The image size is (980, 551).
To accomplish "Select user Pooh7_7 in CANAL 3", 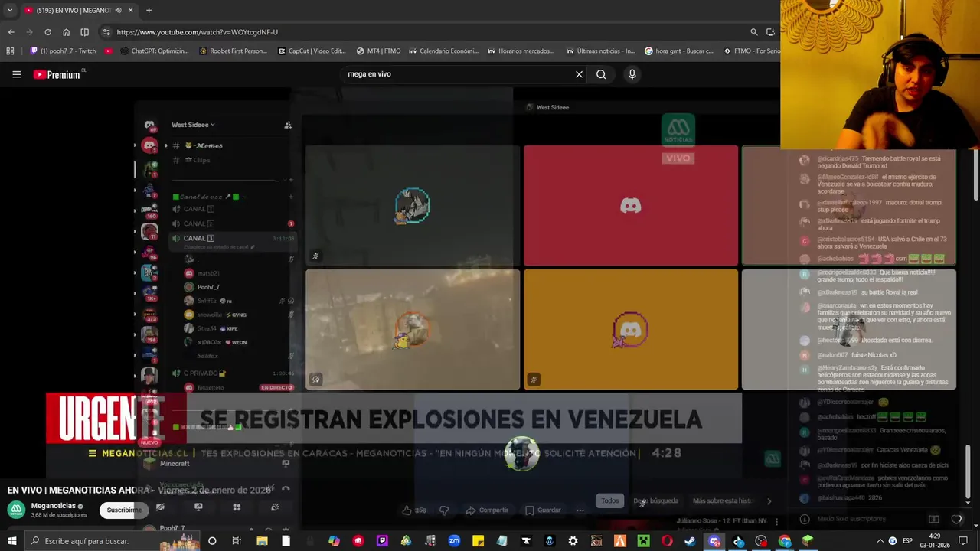I will pyautogui.click(x=208, y=287).
